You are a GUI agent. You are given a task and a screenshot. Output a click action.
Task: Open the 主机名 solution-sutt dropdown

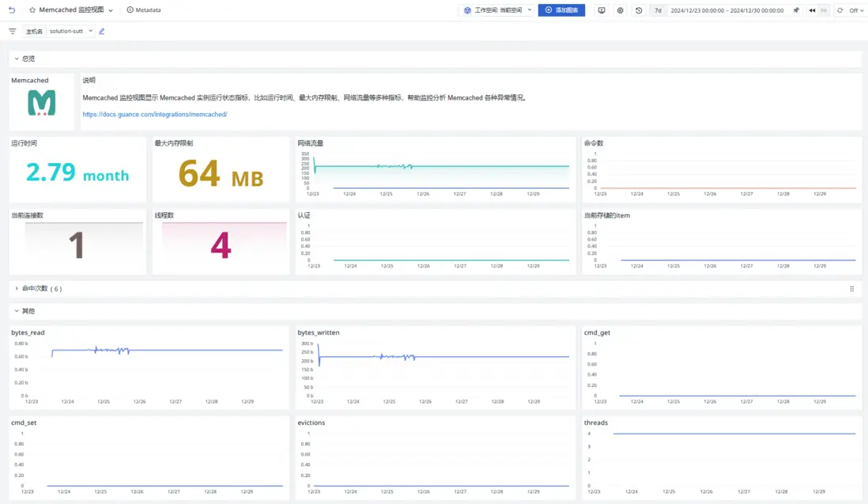[x=70, y=32]
